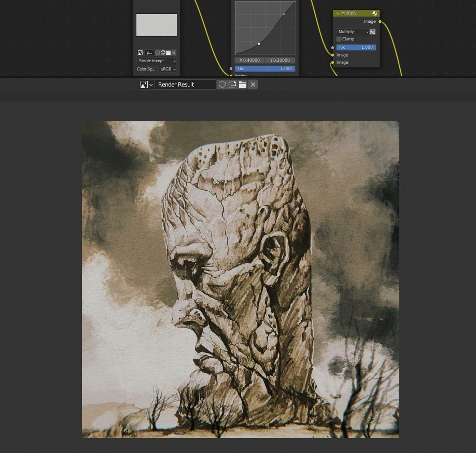The height and width of the screenshot is (453, 476).
Task: Click the X 0.40000 curve point field
Action: 249,60
